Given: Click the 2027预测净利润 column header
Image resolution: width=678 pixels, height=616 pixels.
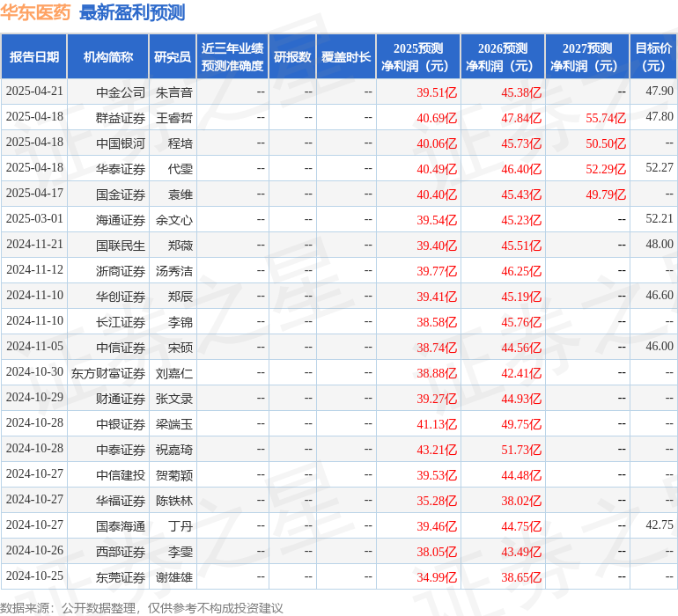Looking at the screenshot, I should point(587,57).
